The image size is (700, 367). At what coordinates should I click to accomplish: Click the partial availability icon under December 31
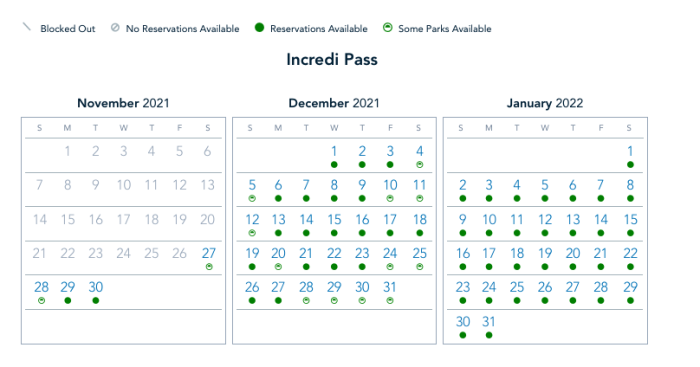coord(390,301)
